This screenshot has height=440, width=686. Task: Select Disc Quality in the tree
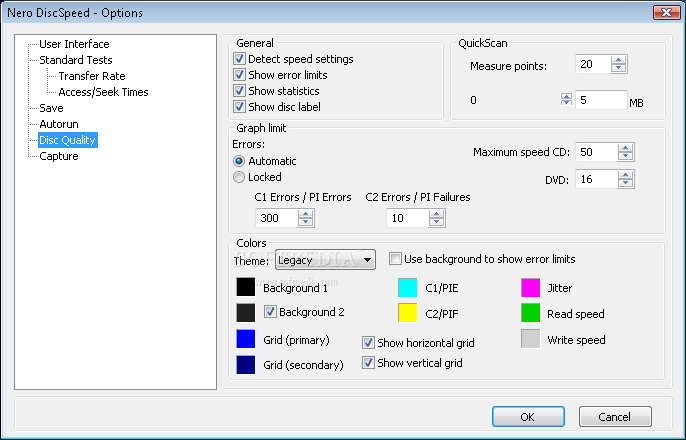point(67,140)
